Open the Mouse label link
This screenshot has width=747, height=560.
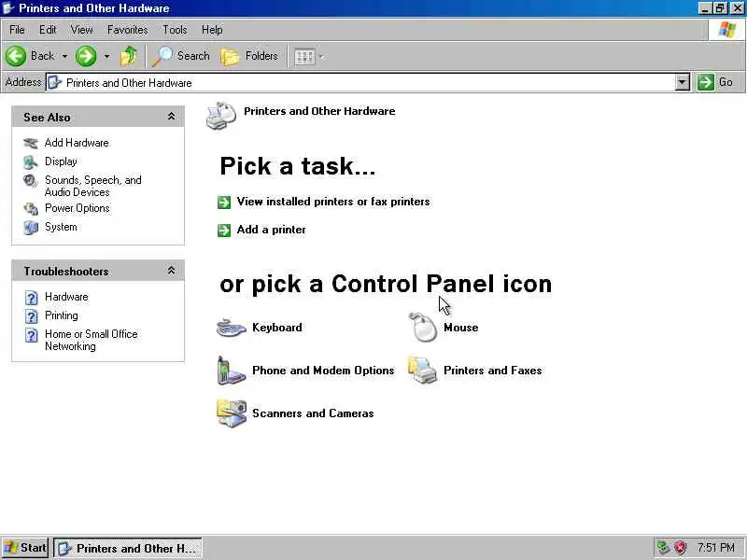coord(460,328)
